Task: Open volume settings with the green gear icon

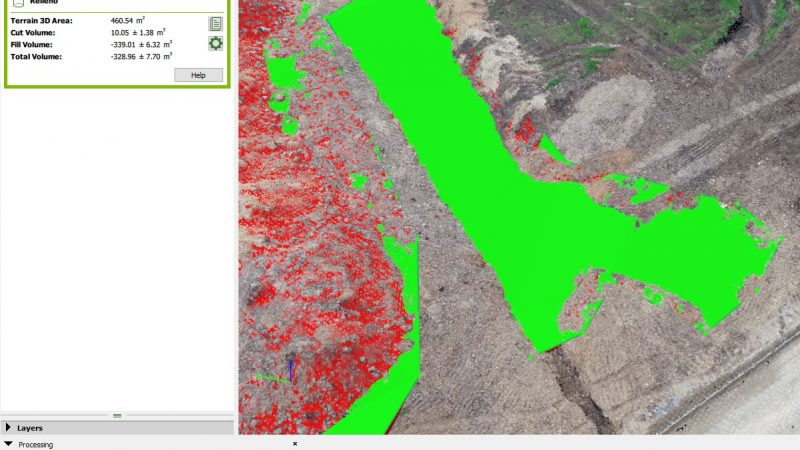Action: pyautogui.click(x=215, y=44)
